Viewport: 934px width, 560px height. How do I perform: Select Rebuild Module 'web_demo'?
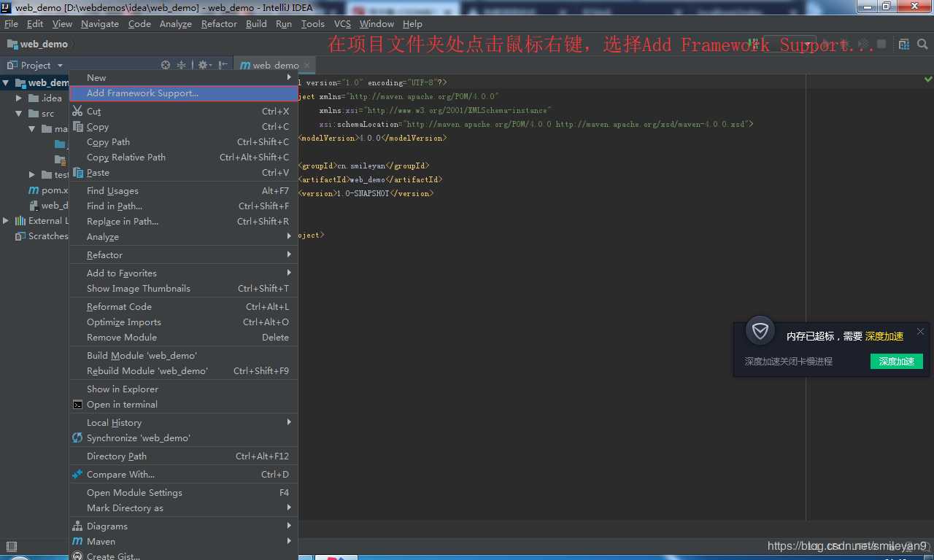pyautogui.click(x=183, y=370)
